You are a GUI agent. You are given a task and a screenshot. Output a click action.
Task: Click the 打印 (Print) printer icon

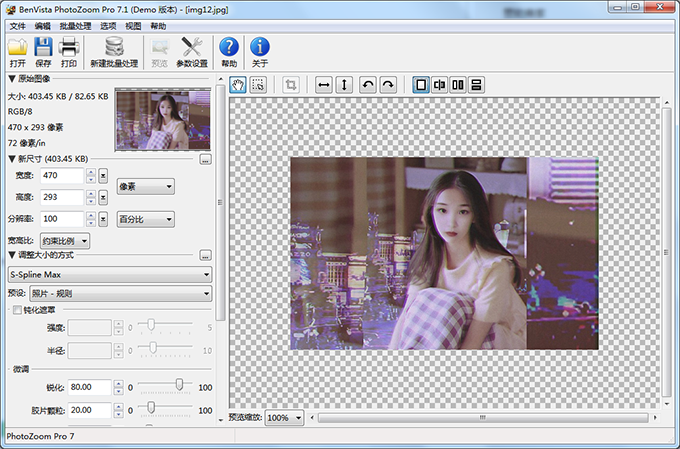tap(69, 46)
